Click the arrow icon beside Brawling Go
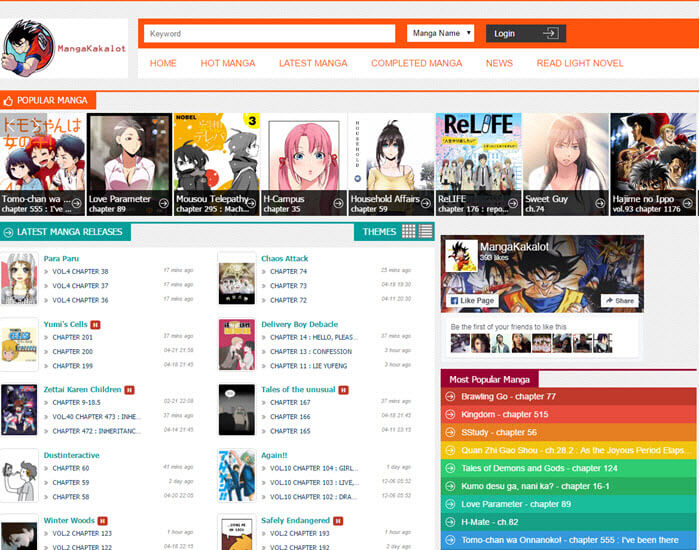 pos(450,396)
